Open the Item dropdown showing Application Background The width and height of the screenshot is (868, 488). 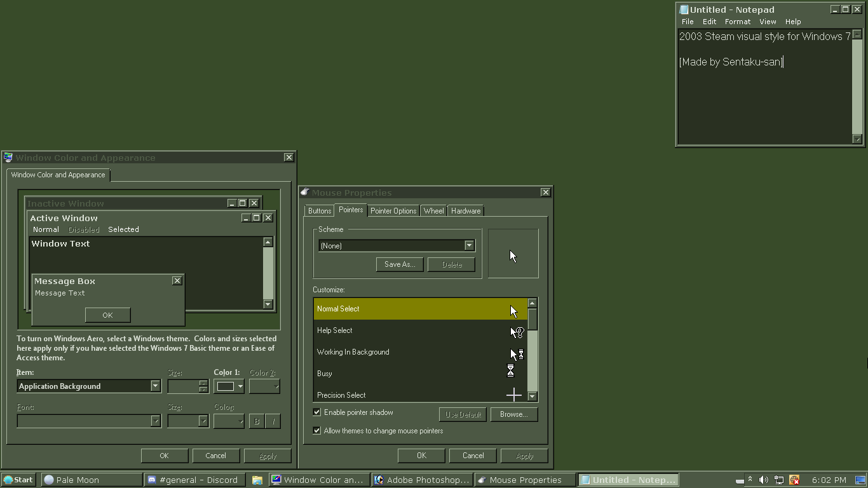(x=155, y=386)
